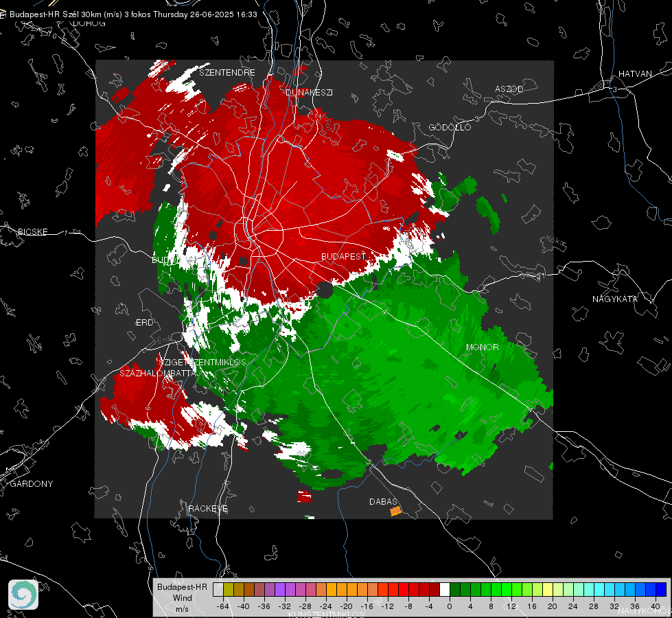Click the dark blue last legend swatch
Image resolution: width=672 pixels, height=618 pixels.
(661, 589)
